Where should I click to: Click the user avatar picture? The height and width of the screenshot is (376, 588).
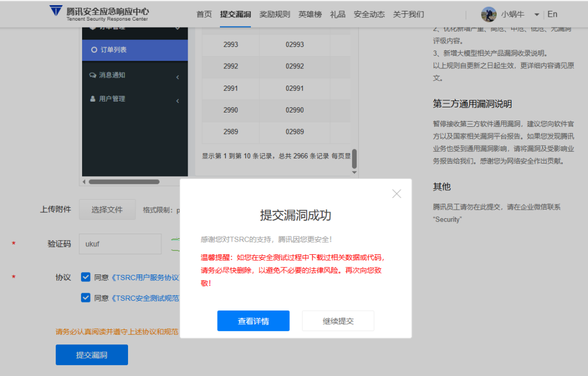[489, 14]
